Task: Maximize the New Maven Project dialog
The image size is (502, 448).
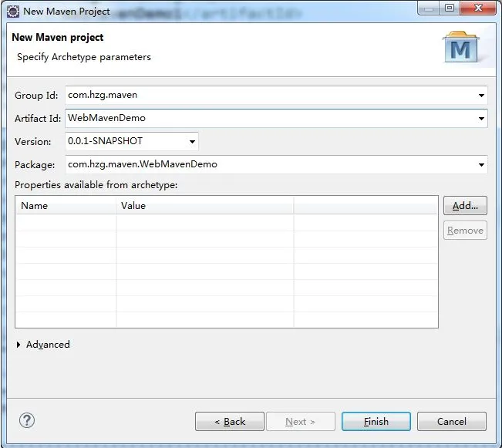Action: point(450,8)
